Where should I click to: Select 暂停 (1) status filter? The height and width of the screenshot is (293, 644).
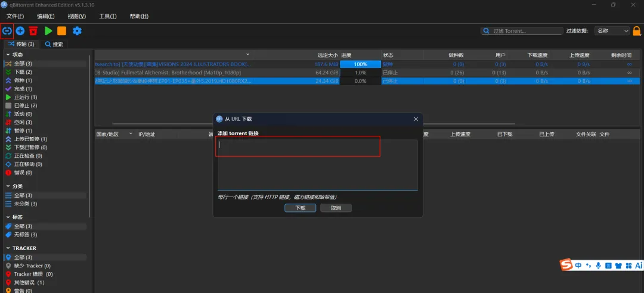tap(45, 130)
